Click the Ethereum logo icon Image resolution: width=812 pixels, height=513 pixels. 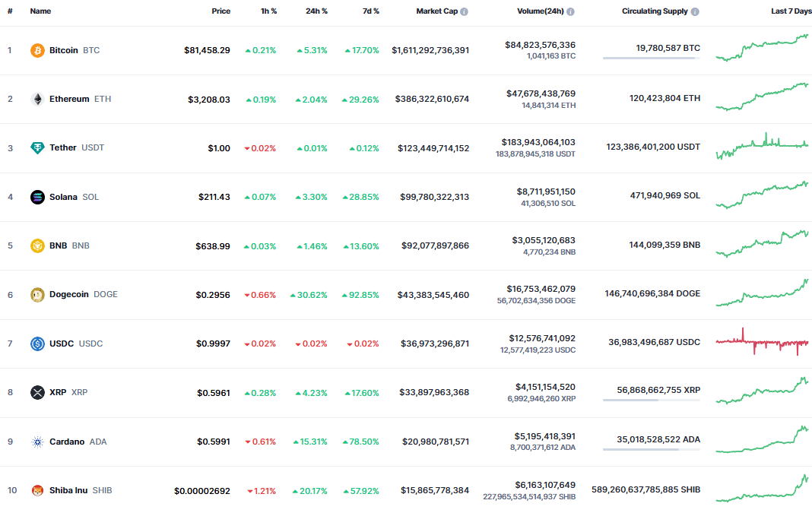point(37,99)
